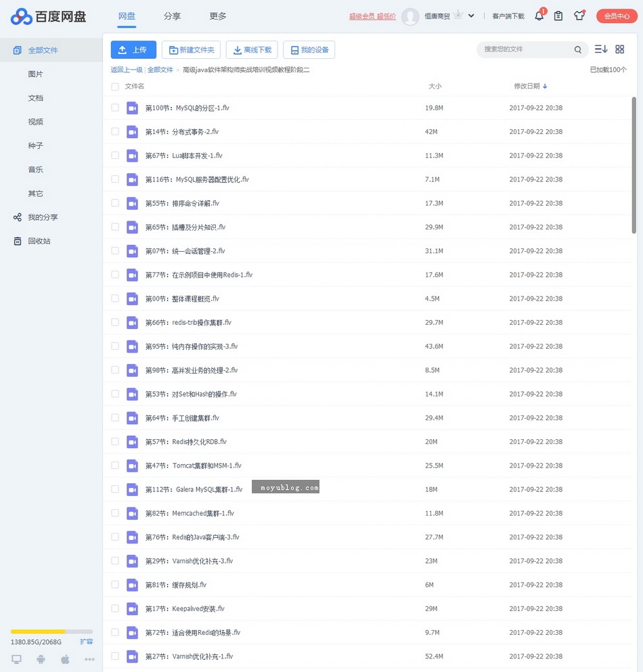The width and height of the screenshot is (643, 672).
Task: Check the box for 第77节 在示例项目中使用Redis-1.flv
Action: [x=115, y=274]
